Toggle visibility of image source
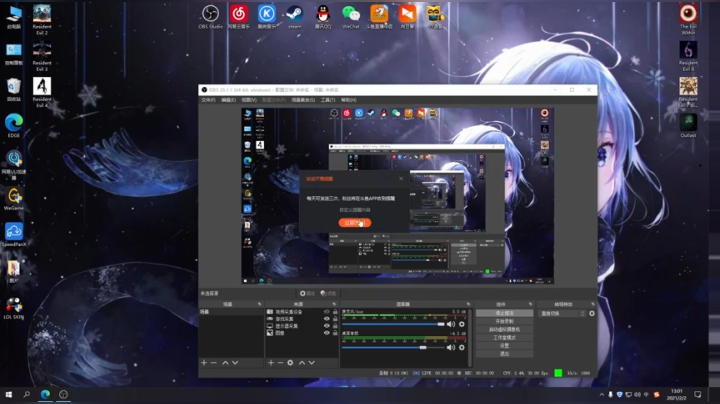 point(326,333)
